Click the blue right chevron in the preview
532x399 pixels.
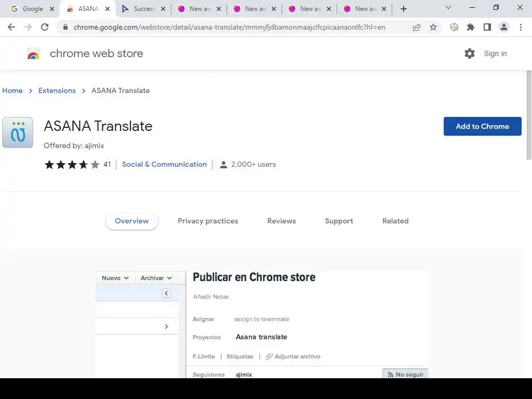pos(166,326)
